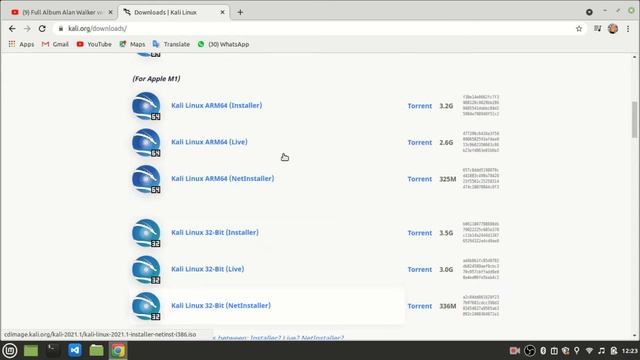The height and width of the screenshot is (360, 640).
Task: Launch the terminal from the taskbar
Action: click(x=53, y=350)
